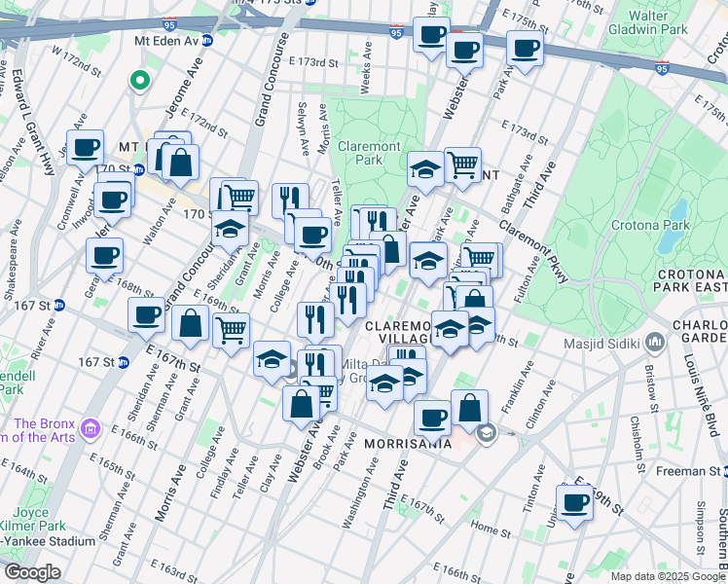This screenshot has height=584, width=728.
Task: Select the shopping cart marker on Webster Ave near Claremont Pkwy
Action: point(463,166)
